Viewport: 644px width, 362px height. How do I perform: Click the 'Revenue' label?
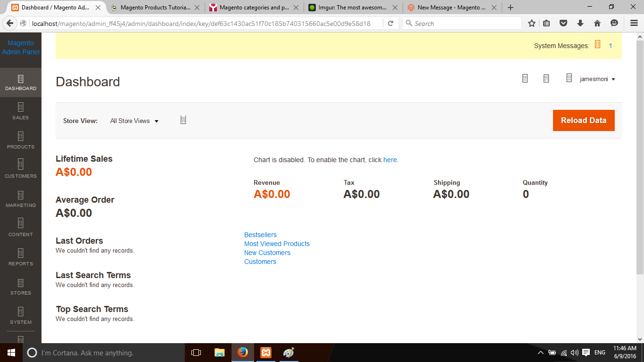pyautogui.click(x=267, y=183)
